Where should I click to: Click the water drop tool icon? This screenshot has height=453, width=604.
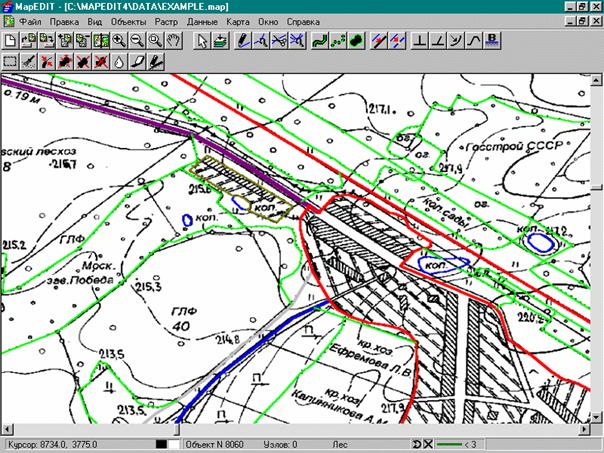[x=118, y=61]
